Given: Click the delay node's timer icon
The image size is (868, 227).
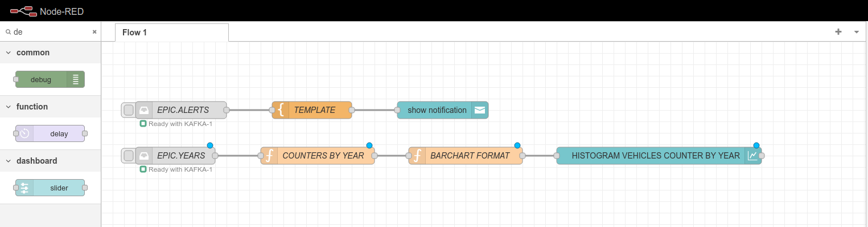Looking at the screenshot, I should tap(25, 133).
